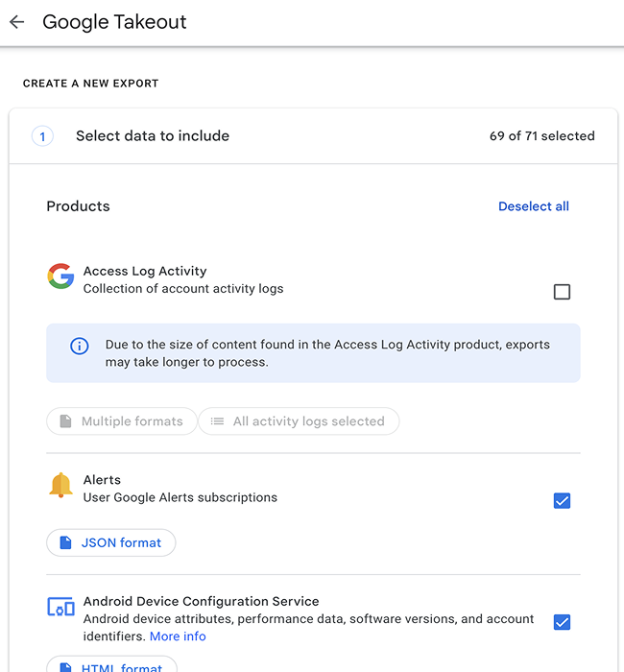The image size is (624, 672).
Task: Open the JSON format options for Alerts
Action: (x=111, y=542)
